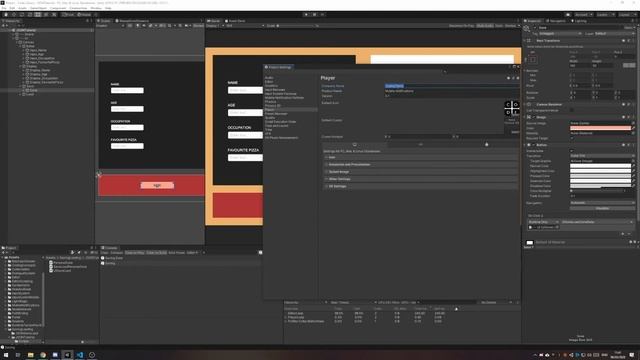Click the Visualize button in Inspector

coord(602,208)
